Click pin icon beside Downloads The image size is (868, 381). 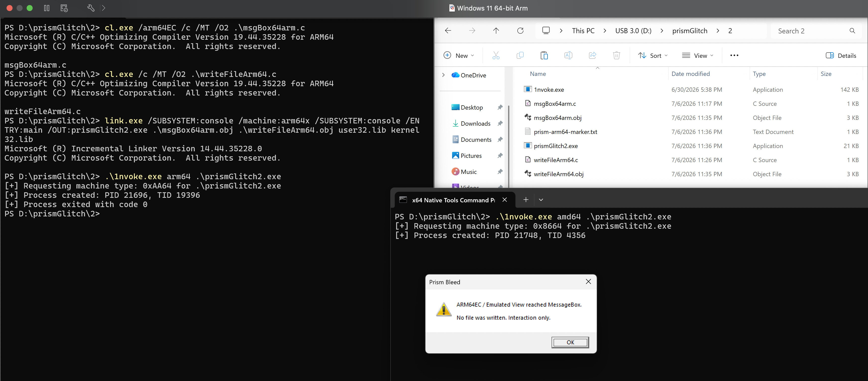point(500,124)
